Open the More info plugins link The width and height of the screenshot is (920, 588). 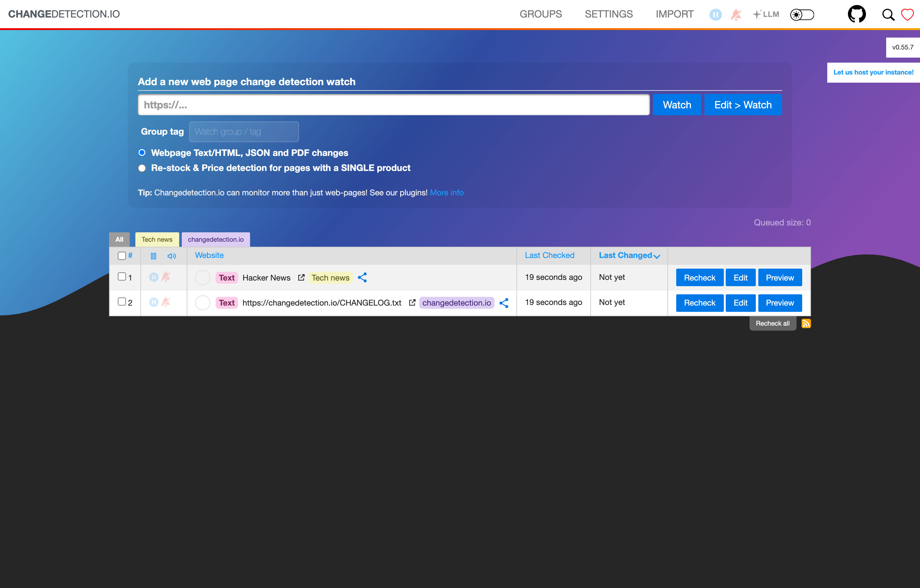tap(447, 193)
